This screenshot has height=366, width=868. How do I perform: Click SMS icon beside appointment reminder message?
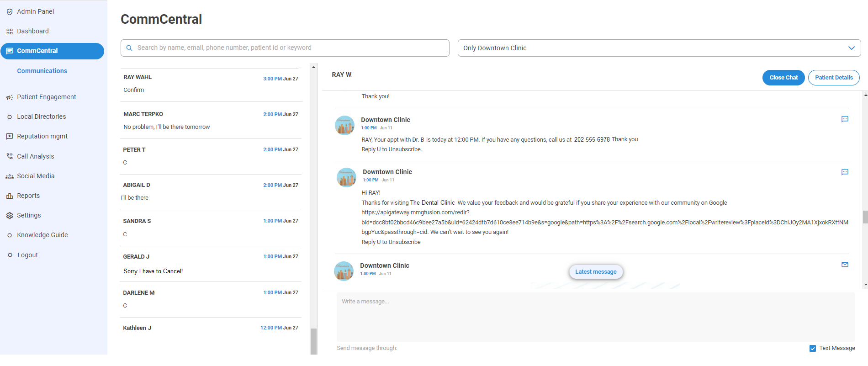(x=845, y=119)
